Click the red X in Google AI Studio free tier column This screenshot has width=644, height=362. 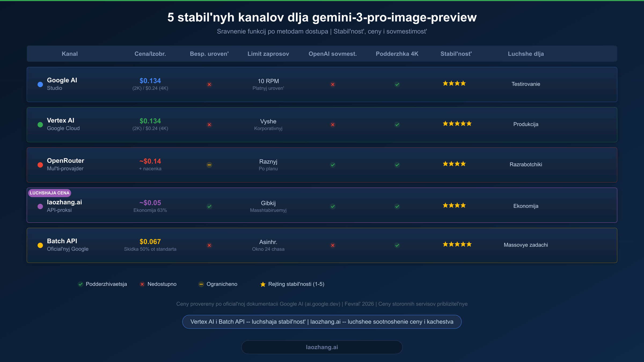(x=209, y=84)
